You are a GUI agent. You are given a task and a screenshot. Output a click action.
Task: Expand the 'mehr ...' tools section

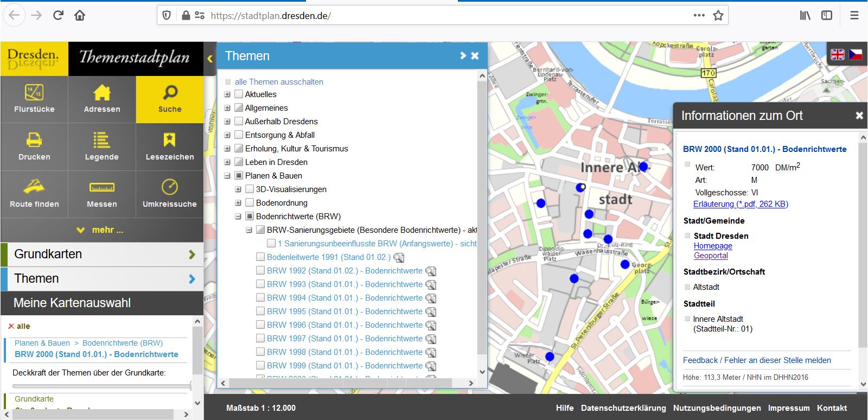click(101, 230)
